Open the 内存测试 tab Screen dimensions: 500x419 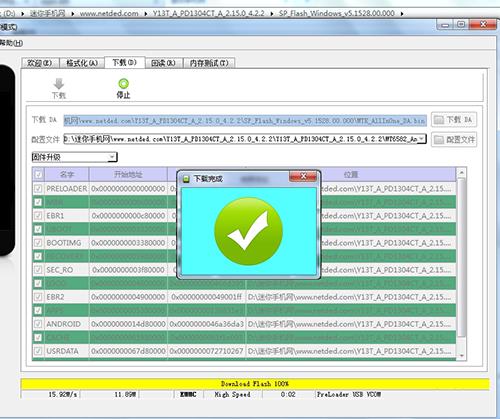209,63
